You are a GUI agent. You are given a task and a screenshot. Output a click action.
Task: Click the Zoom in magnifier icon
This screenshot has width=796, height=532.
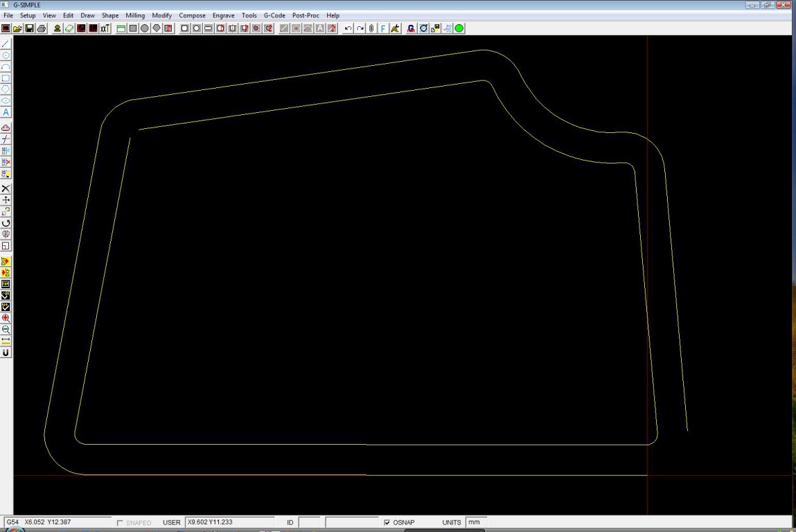pyautogui.click(x=6, y=318)
